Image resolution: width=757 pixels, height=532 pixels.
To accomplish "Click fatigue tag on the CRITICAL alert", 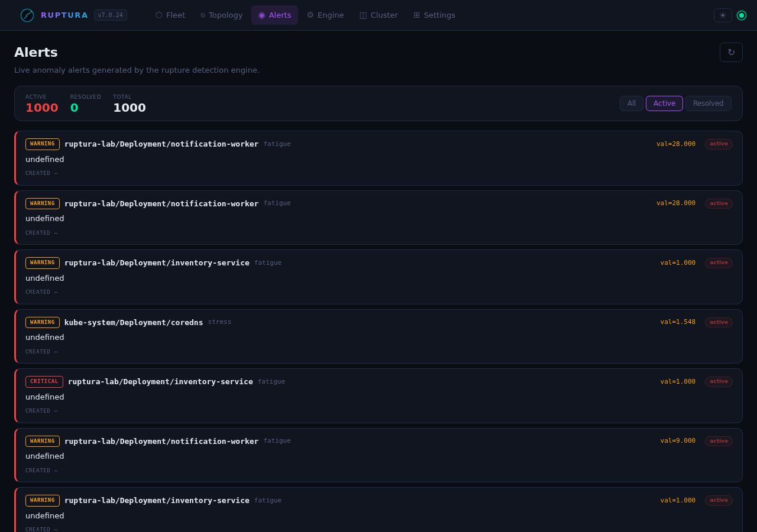I will point(271,382).
